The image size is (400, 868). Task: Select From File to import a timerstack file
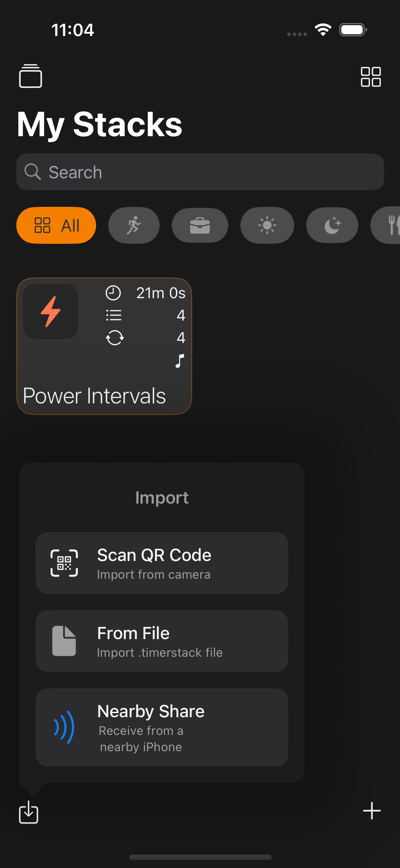162,641
